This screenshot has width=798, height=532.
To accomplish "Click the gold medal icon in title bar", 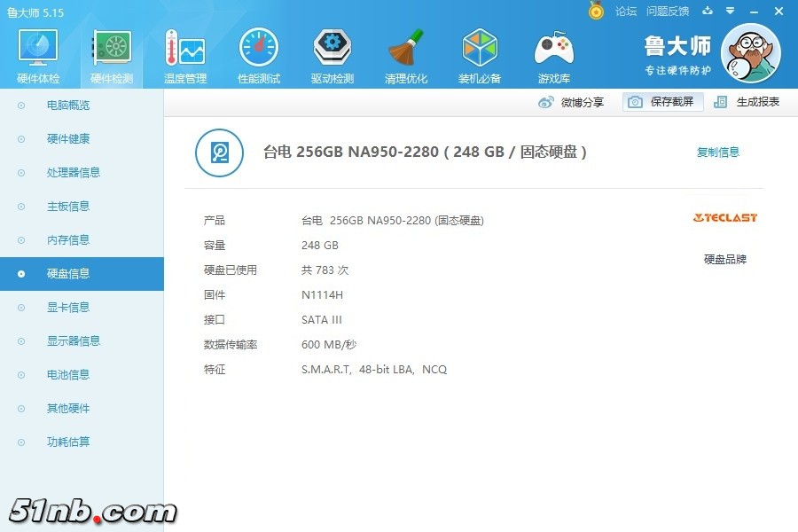I will pos(596,11).
